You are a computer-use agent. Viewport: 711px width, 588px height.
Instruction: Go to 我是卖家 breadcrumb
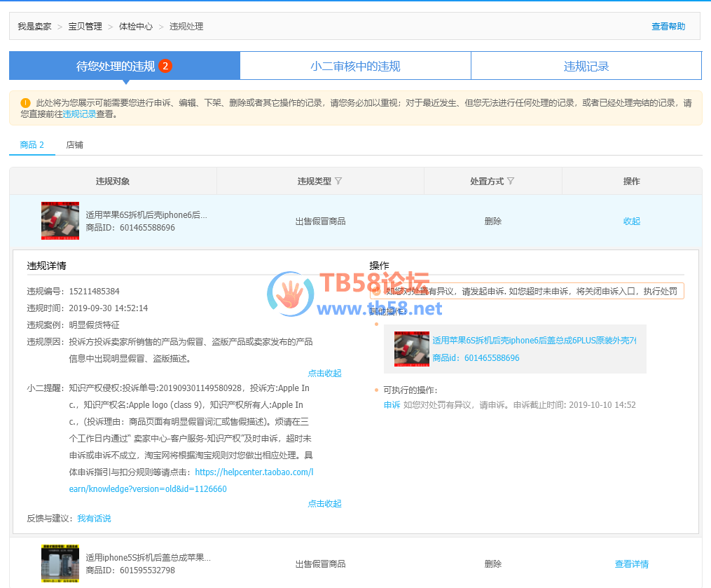(x=34, y=27)
